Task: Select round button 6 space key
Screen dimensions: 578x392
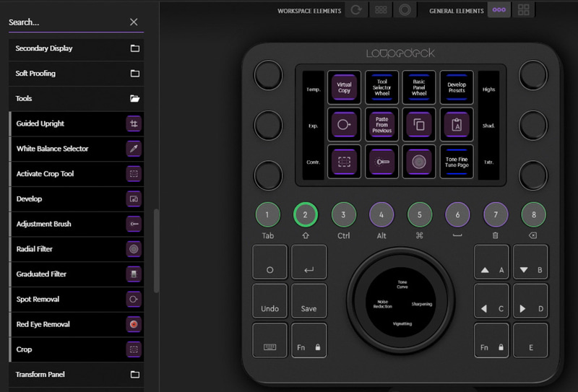Action: (457, 214)
